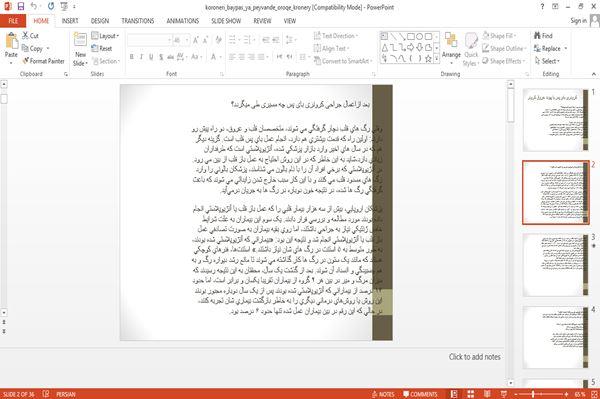Decrease list indent level
Screen dimensions: 600x399
(x=266, y=40)
